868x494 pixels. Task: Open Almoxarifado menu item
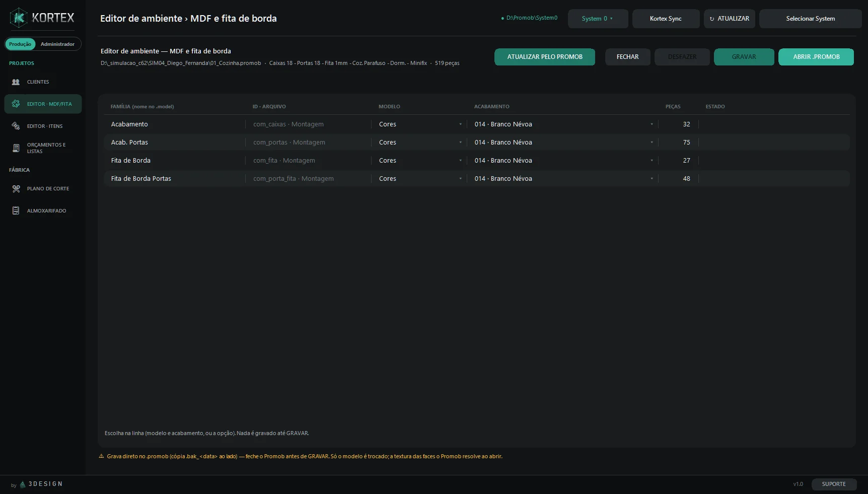(x=43, y=210)
